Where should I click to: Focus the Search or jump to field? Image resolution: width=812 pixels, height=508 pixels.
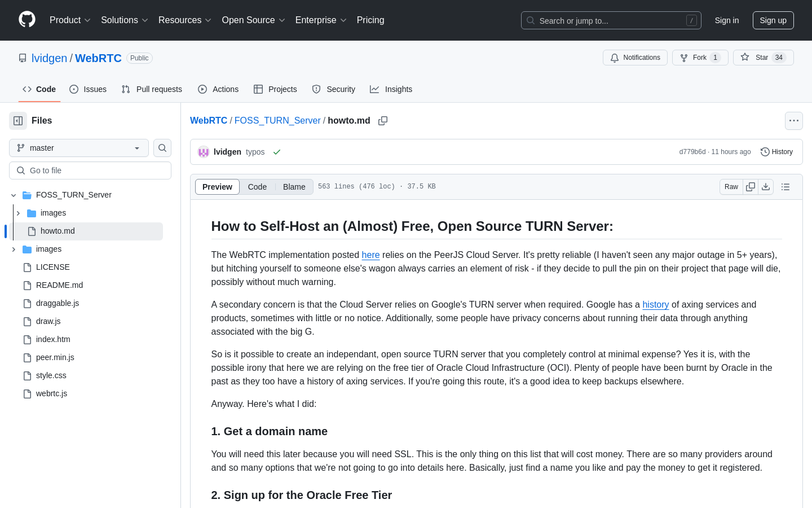[611, 20]
